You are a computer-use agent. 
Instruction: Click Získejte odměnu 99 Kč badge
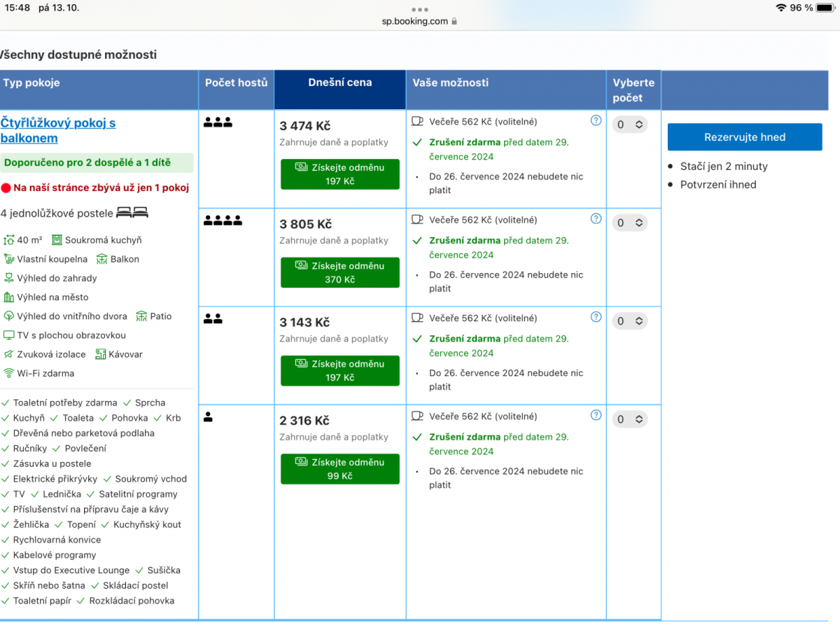click(339, 469)
